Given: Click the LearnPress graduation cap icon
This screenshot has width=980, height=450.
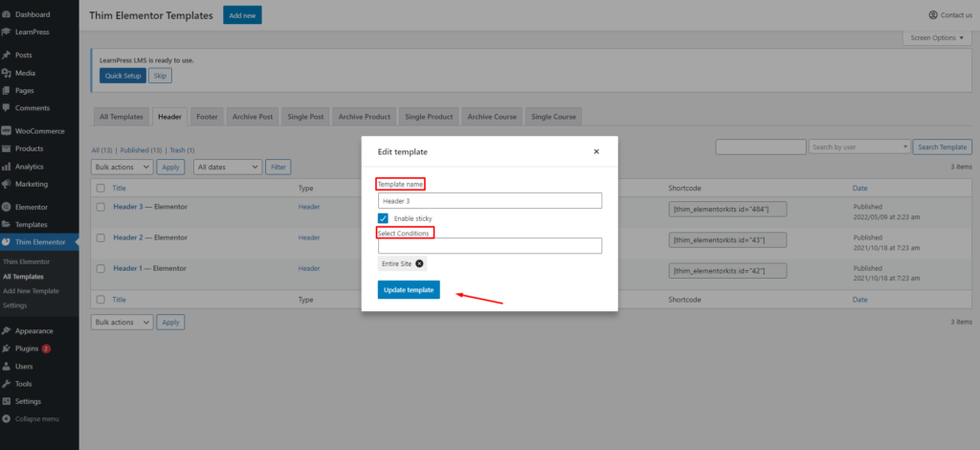Looking at the screenshot, I should pyautogui.click(x=7, y=32).
